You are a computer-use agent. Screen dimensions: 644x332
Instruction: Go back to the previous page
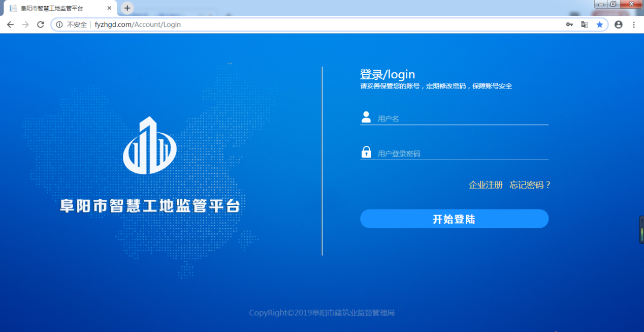(x=10, y=24)
